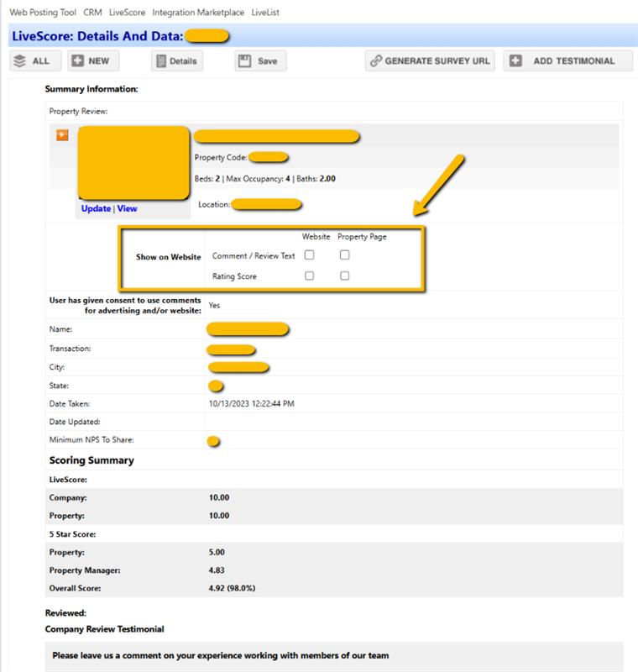Click the Details document icon
This screenshot has width=638, height=672.
click(x=161, y=61)
